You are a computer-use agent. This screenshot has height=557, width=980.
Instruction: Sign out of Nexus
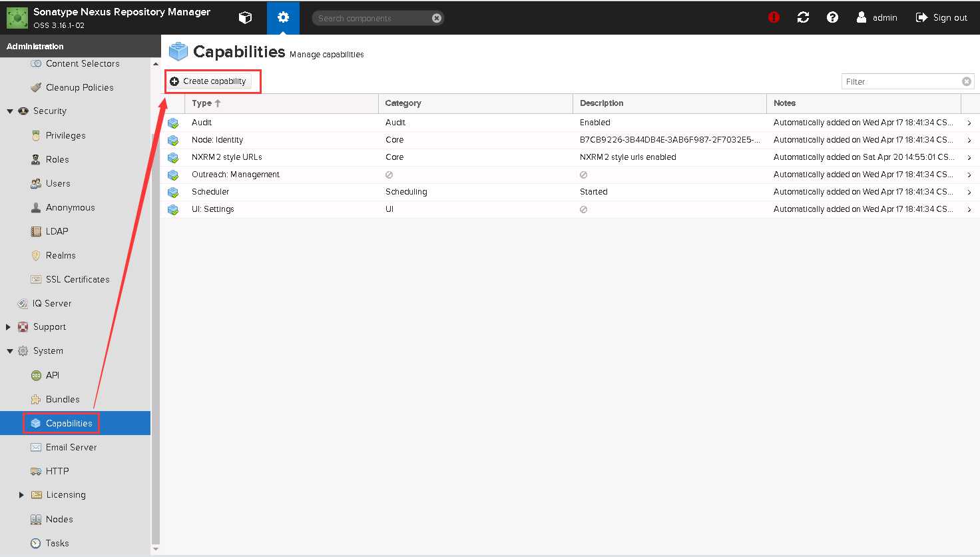pos(941,17)
